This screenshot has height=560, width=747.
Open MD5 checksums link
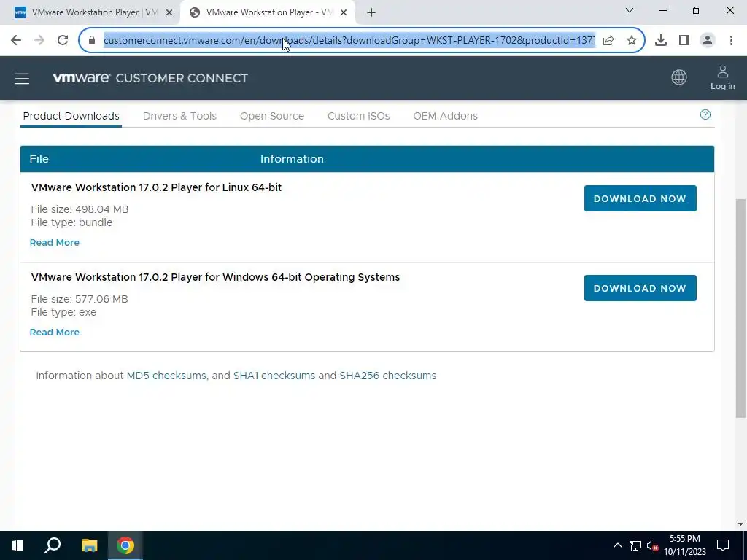pyautogui.click(x=166, y=376)
